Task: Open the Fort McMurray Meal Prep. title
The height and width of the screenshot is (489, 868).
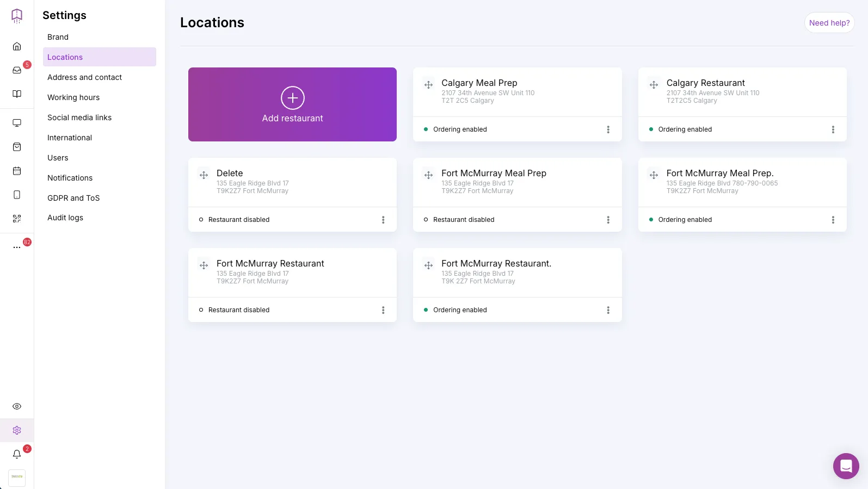Action: tap(720, 173)
